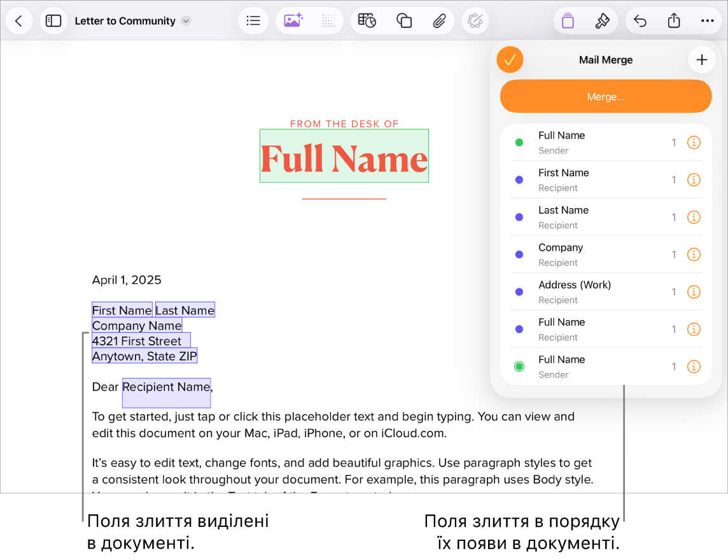Open the purple document setup icon

568,21
